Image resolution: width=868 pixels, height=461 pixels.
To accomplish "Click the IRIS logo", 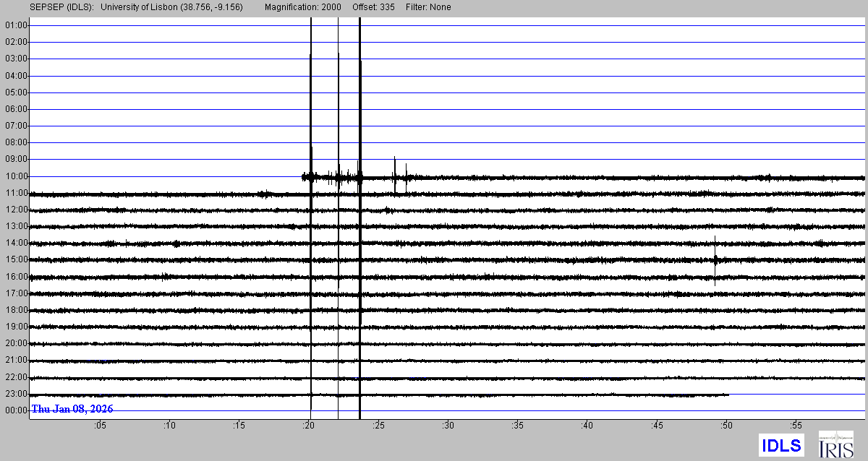I will pos(835,444).
